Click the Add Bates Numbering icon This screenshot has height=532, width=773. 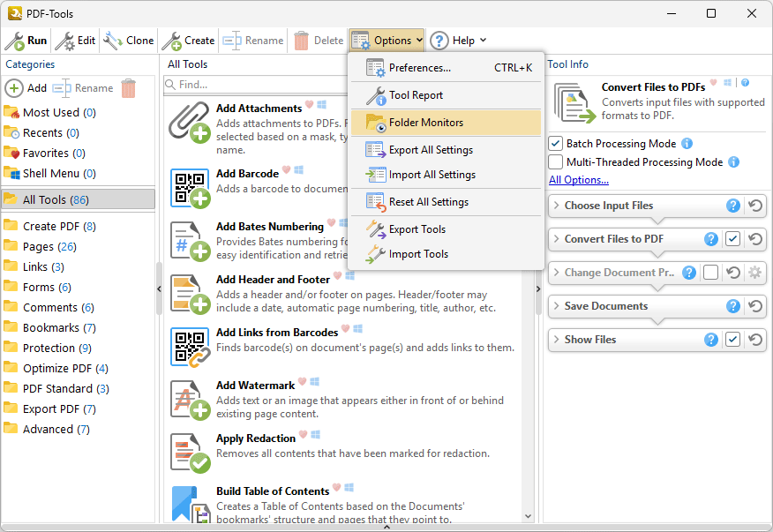(x=191, y=241)
